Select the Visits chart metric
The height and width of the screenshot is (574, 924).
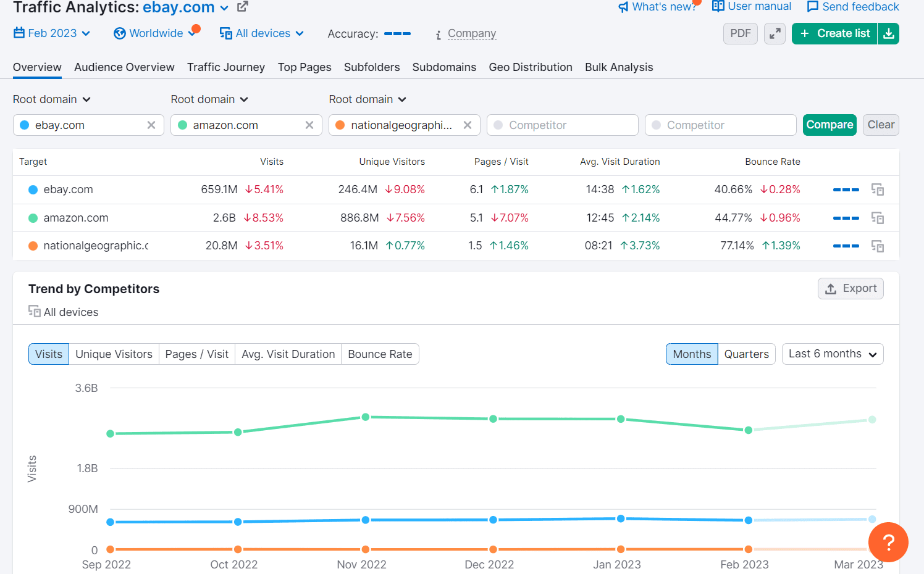click(49, 354)
